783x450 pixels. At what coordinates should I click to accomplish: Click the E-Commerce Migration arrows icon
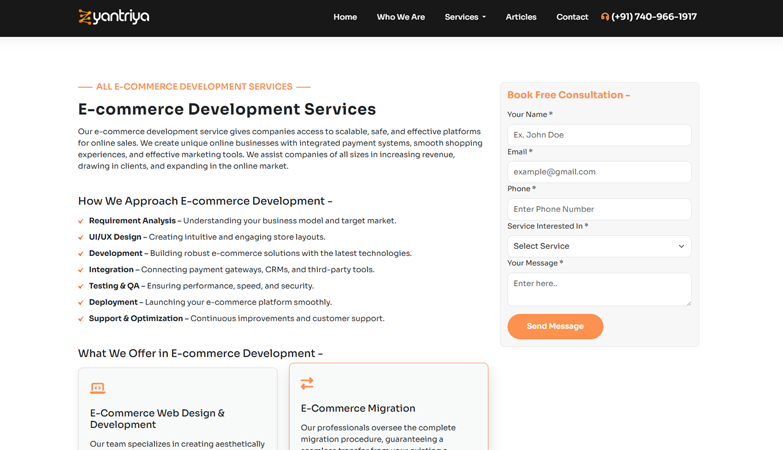[307, 383]
